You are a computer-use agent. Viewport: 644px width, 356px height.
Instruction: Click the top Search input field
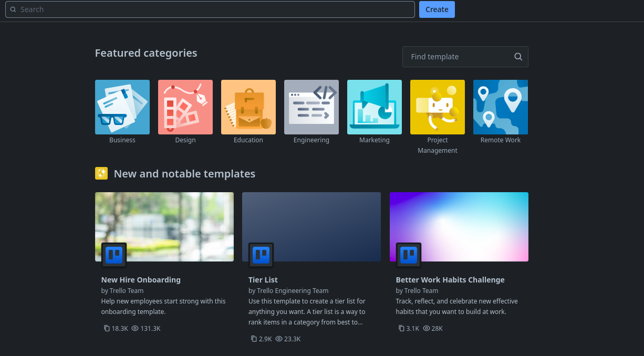210,9
